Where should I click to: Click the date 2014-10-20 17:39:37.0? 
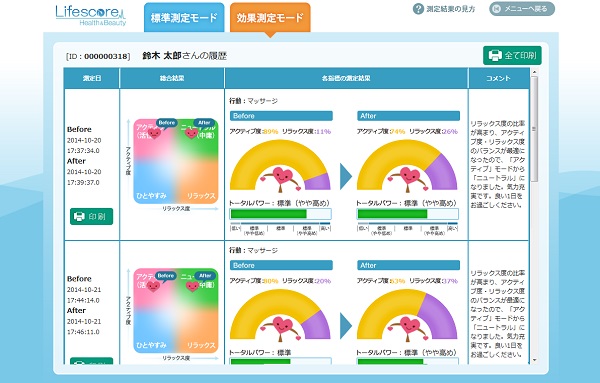(x=84, y=177)
